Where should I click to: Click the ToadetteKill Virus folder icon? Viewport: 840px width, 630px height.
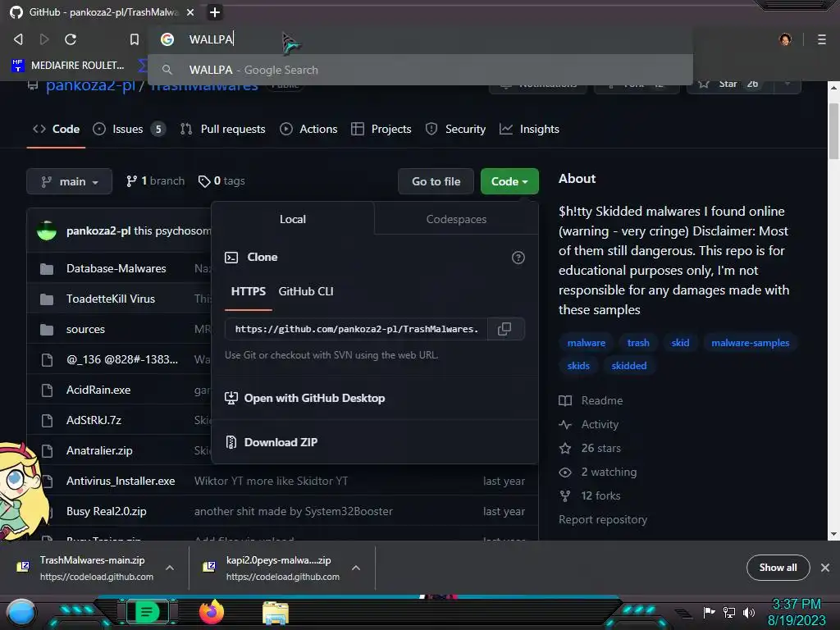pyautogui.click(x=47, y=299)
